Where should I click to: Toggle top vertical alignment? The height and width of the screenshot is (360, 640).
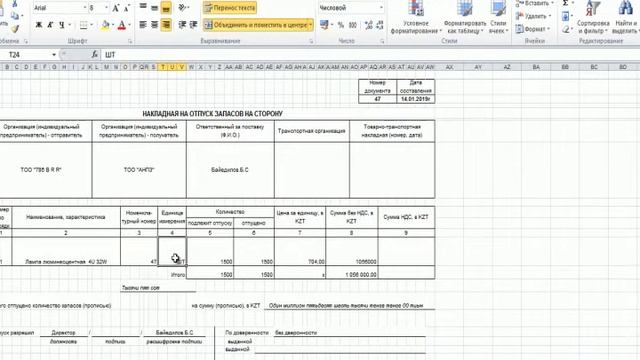point(143,7)
